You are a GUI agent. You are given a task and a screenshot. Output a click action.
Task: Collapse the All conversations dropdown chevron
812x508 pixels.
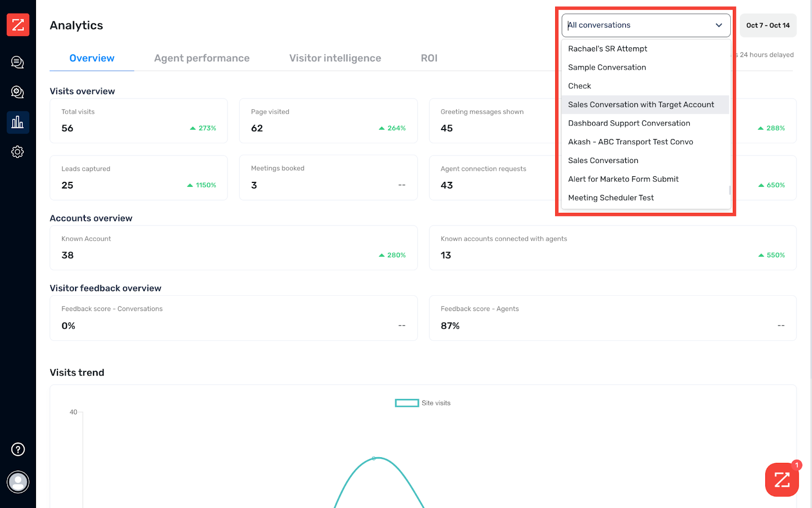[719, 25]
